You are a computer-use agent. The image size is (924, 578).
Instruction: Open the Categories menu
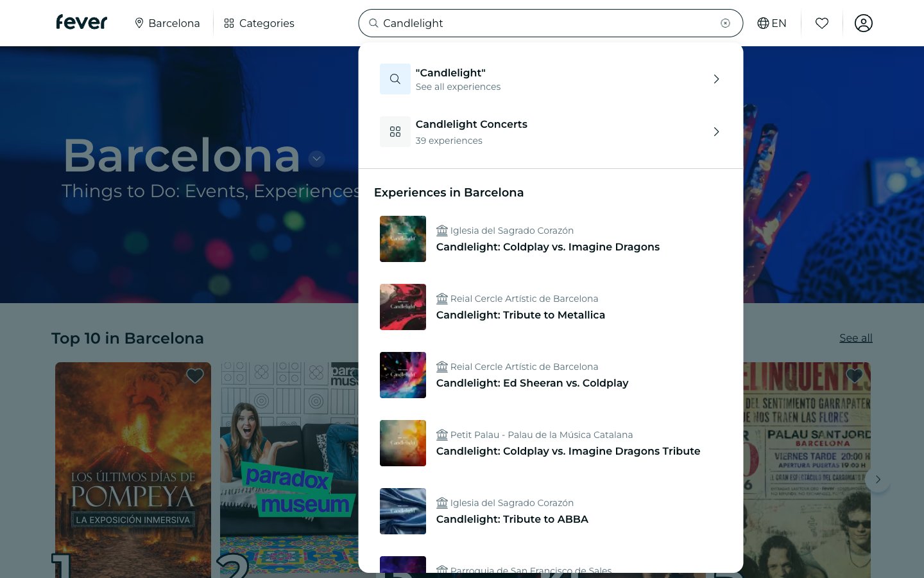click(x=259, y=23)
